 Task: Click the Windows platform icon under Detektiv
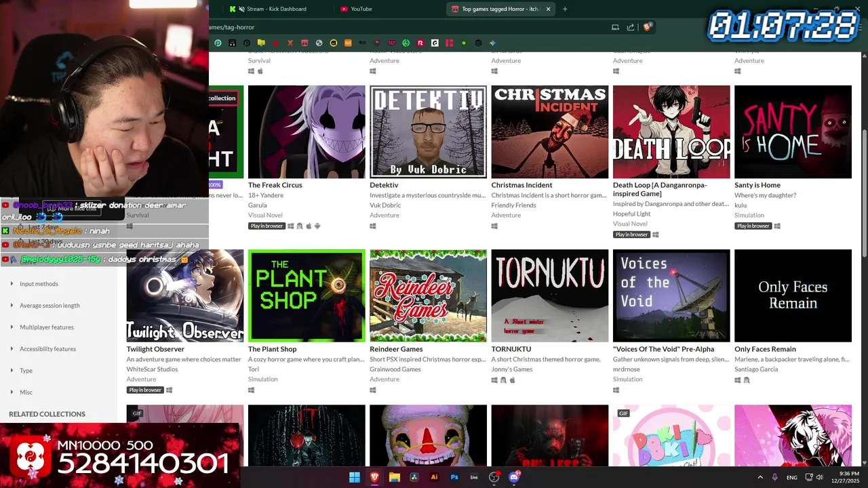click(373, 226)
